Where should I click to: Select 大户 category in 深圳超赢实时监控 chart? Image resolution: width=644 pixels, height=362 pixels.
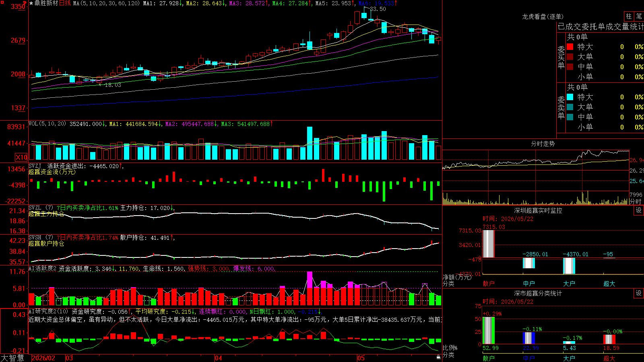569,284
